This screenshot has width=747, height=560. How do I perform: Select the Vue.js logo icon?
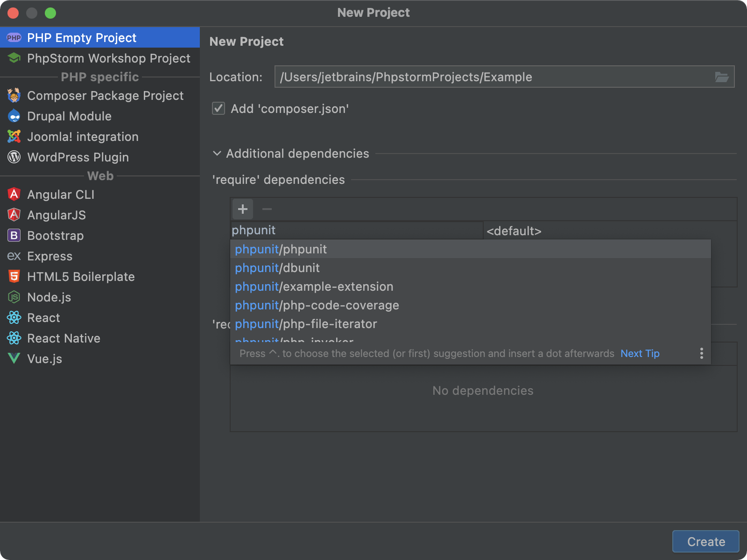14,359
